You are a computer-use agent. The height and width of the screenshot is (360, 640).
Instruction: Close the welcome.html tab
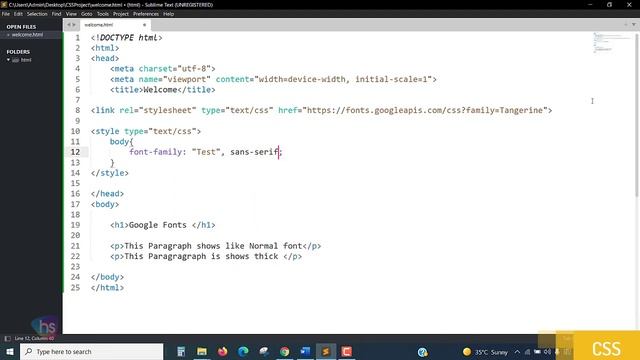coord(144,25)
